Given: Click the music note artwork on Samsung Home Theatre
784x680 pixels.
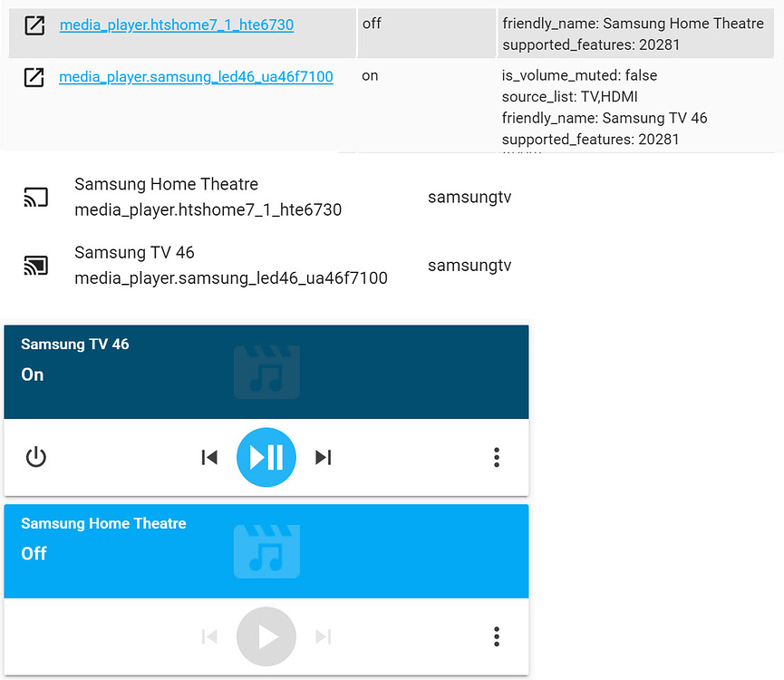Looking at the screenshot, I should (266, 550).
